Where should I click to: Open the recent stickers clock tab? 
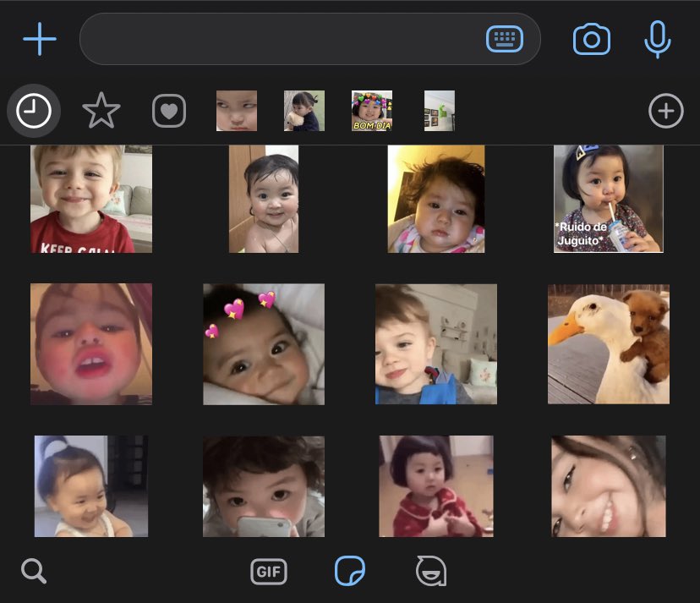coord(34,111)
